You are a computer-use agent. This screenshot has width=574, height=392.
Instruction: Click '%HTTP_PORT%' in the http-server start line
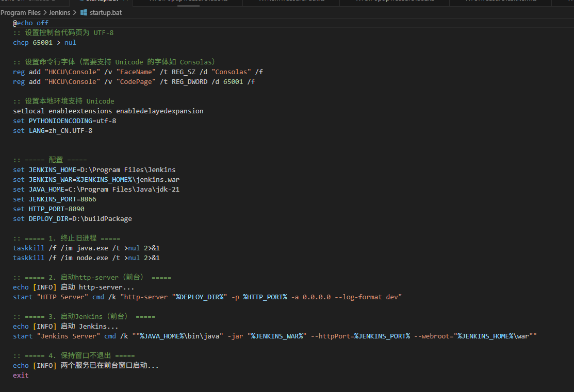point(265,297)
